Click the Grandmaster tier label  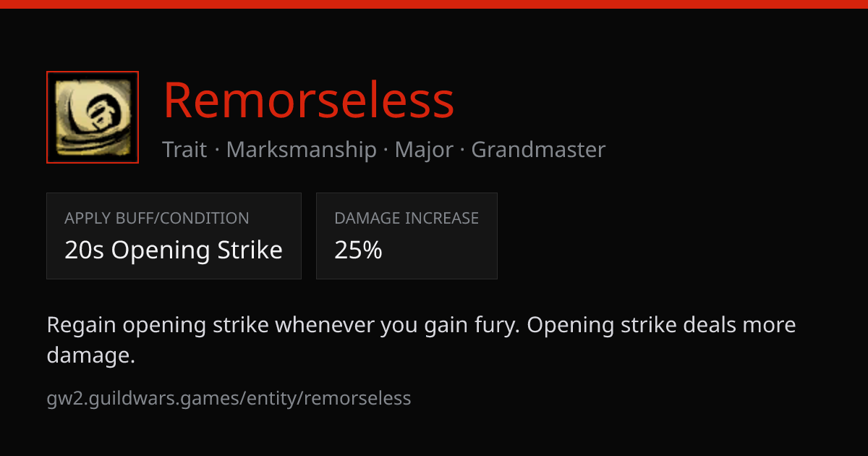click(x=539, y=150)
